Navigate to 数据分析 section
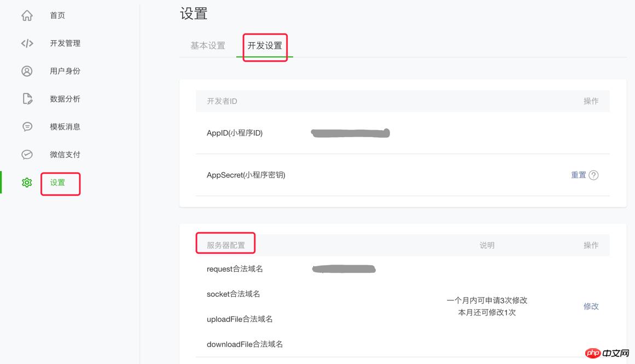 pyautogui.click(x=65, y=99)
